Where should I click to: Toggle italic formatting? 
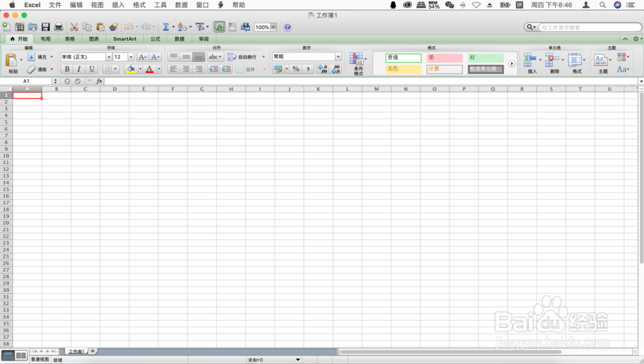[79, 69]
